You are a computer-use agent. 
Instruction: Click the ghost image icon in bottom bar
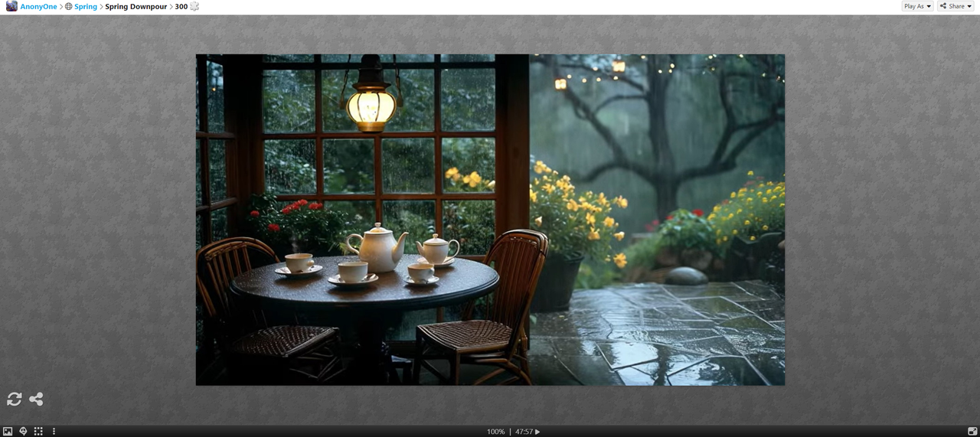pos(23,432)
